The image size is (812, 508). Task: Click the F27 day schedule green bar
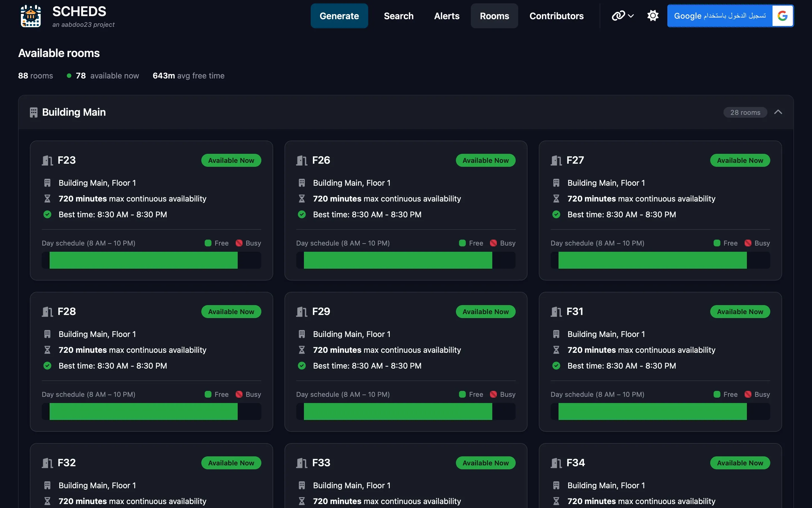[653, 260]
